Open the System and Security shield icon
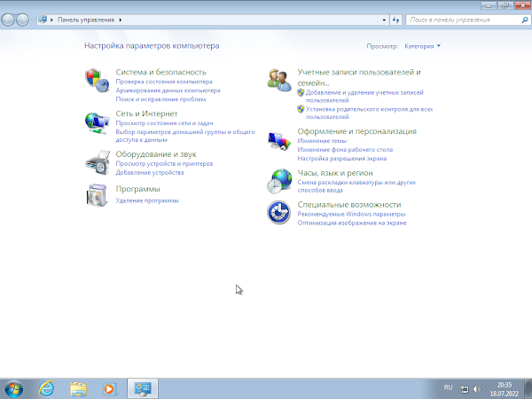The height and width of the screenshot is (399, 532). (97, 80)
